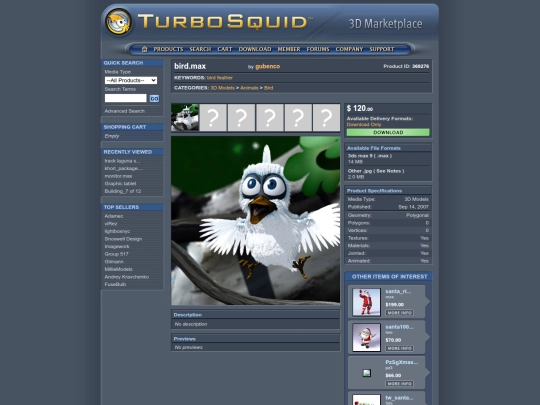
Task: Click the TurboSquid logo mascot icon
Action: 118,22
